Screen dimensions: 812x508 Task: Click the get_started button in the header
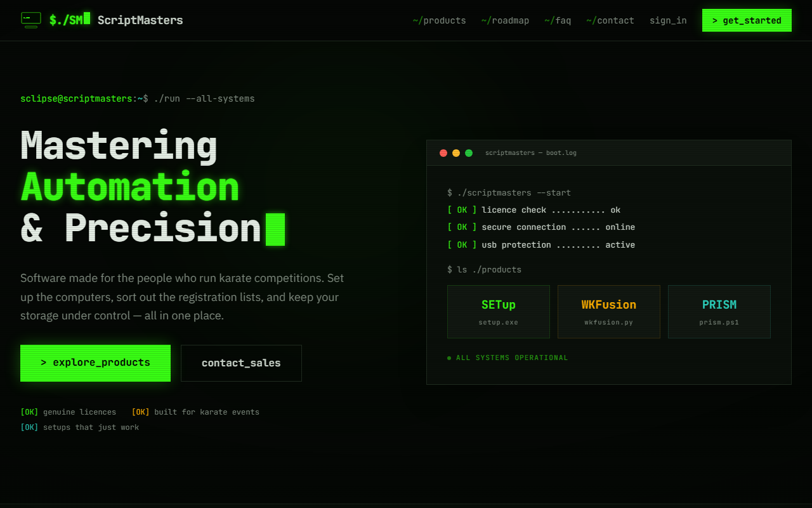coord(747,20)
